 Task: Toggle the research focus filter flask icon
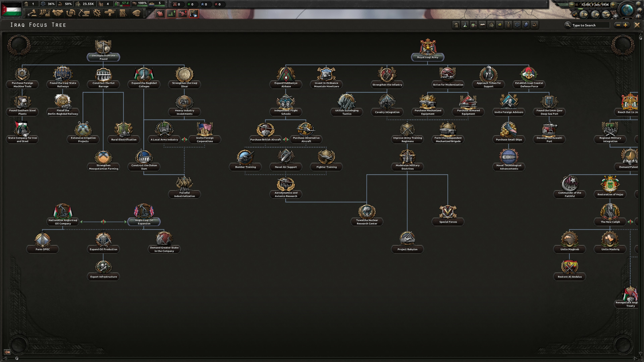(x=465, y=25)
